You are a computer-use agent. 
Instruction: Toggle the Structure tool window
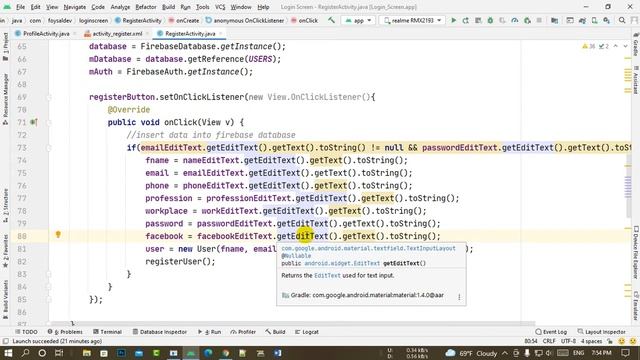pos(5,205)
